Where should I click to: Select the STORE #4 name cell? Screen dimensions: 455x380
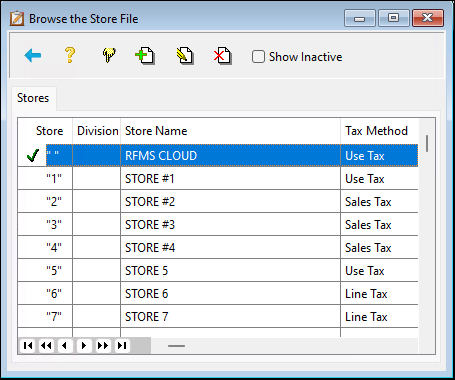click(230, 248)
